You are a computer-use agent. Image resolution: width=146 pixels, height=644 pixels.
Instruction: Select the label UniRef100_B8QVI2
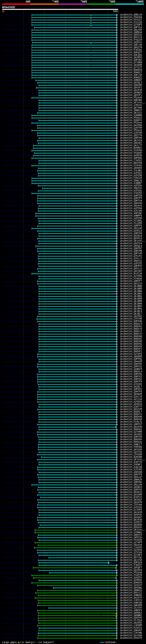(x=131, y=331)
